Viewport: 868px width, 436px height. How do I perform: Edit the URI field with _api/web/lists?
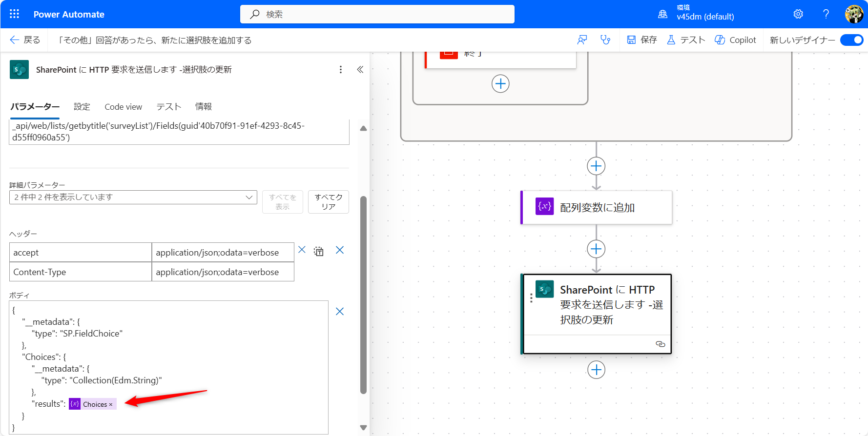click(179, 132)
